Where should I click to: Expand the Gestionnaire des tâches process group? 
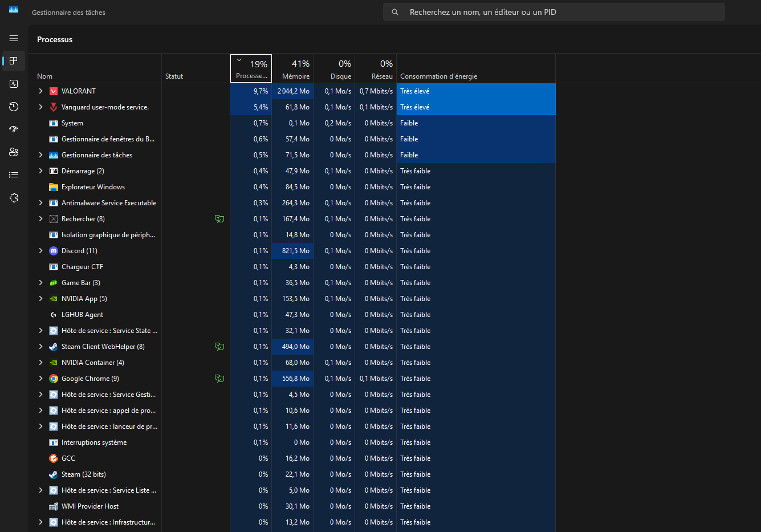(40, 155)
